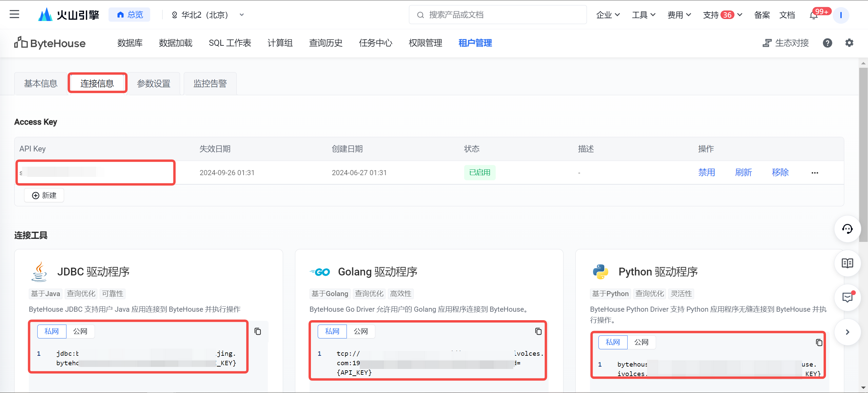Viewport: 868px width, 393px height.
Task: Open the 备案 link
Action: (x=762, y=15)
